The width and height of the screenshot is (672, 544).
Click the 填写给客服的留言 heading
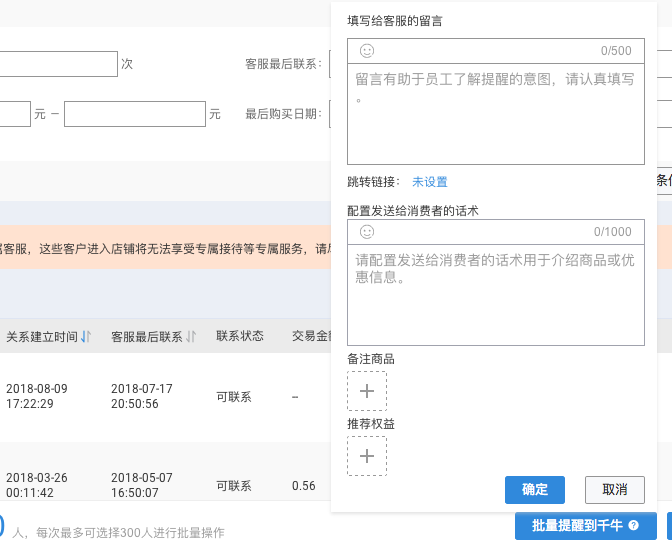click(395, 21)
